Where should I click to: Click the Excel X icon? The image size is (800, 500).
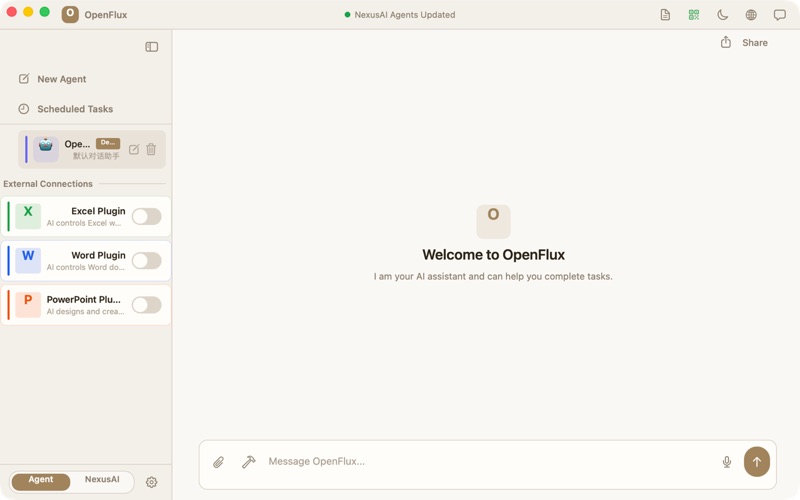[x=28, y=216]
